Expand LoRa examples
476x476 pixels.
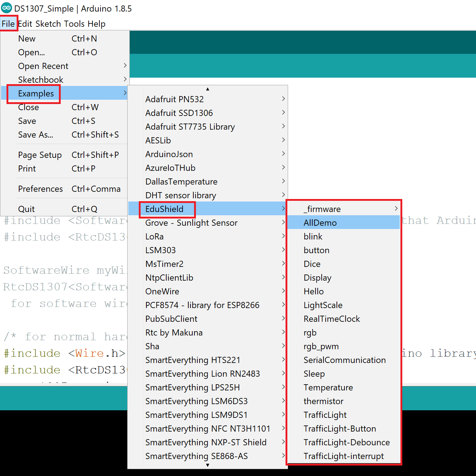click(x=208, y=237)
